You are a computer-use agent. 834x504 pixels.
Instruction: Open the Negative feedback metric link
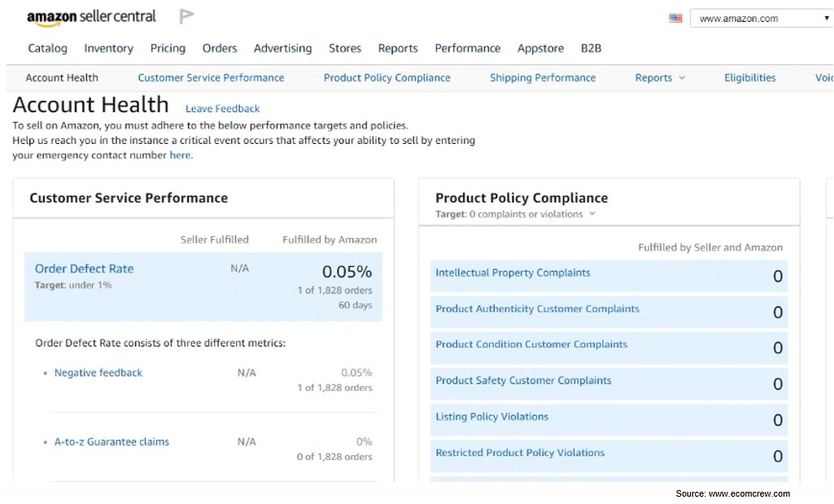pyautogui.click(x=98, y=372)
